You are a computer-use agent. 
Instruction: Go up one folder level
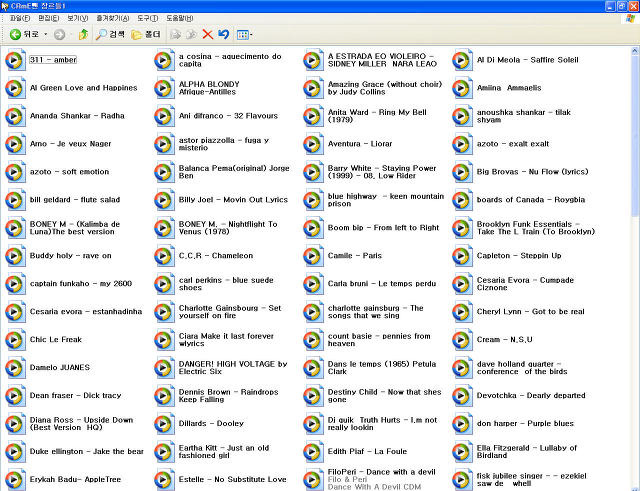pos(83,35)
